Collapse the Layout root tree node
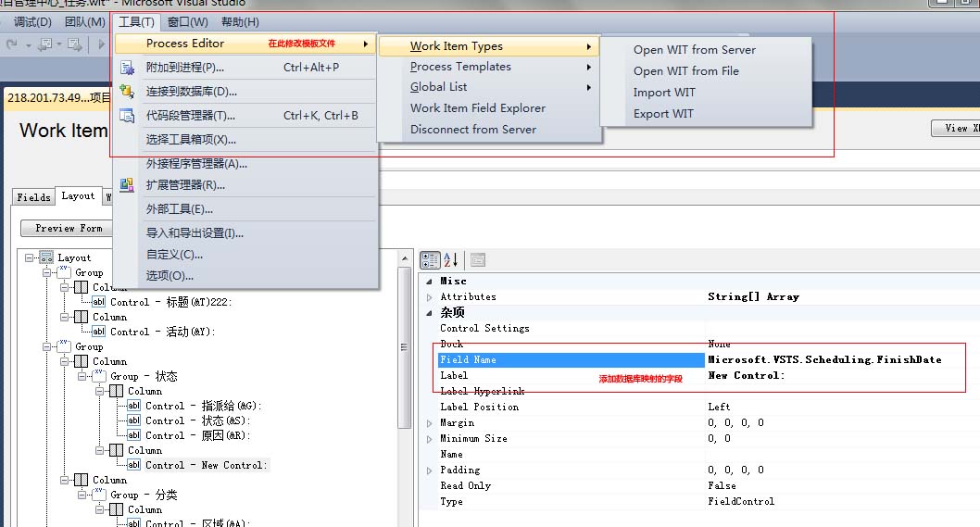The height and width of the screenshot is (527, 980). [x=30, y=257]
